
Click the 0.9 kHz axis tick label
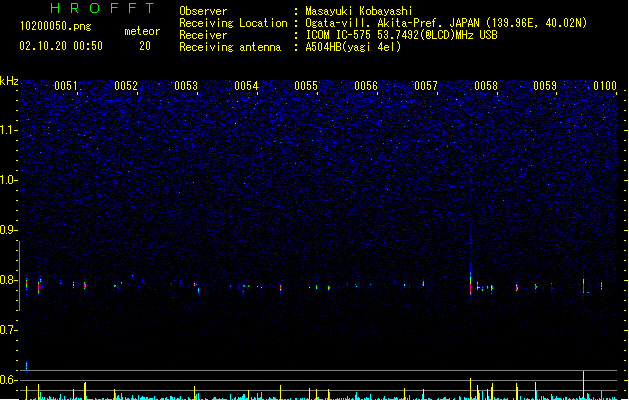tap(9, 230)
